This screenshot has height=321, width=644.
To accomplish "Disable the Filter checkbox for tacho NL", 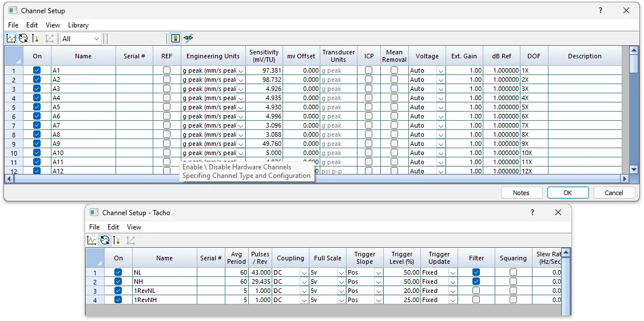I will (x=476, y=272).
